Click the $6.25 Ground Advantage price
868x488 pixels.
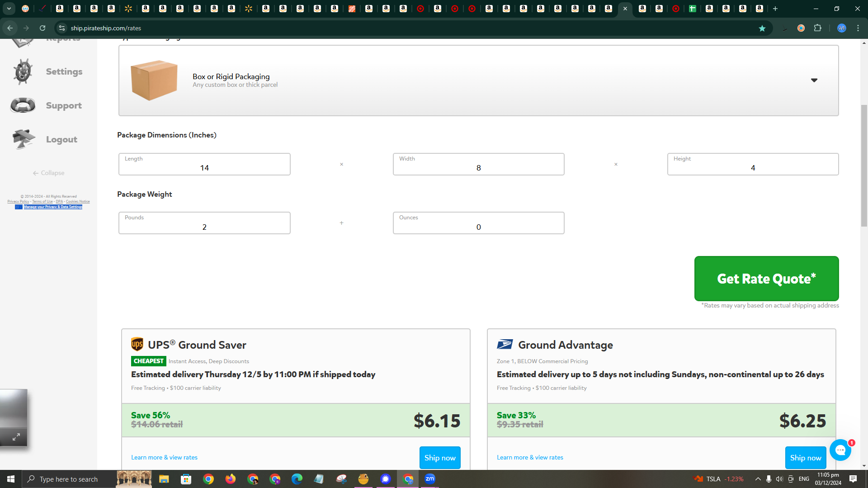coord(802,421)
